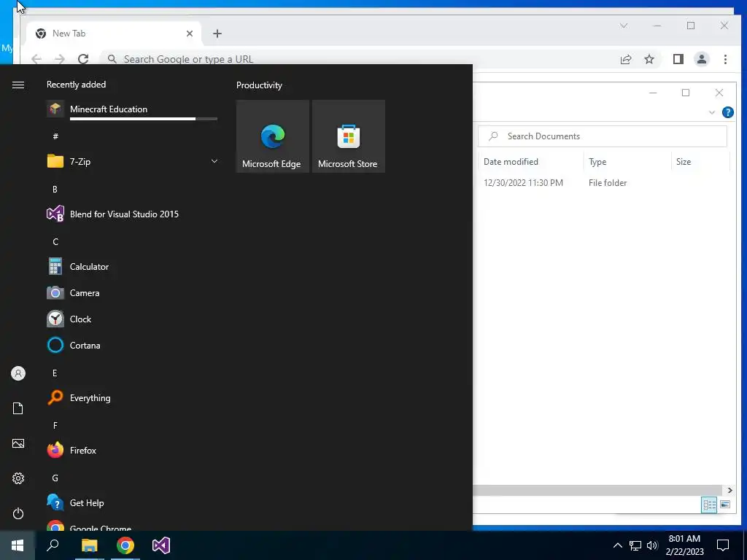Switch Explorer to details view icon

point(709,505)
